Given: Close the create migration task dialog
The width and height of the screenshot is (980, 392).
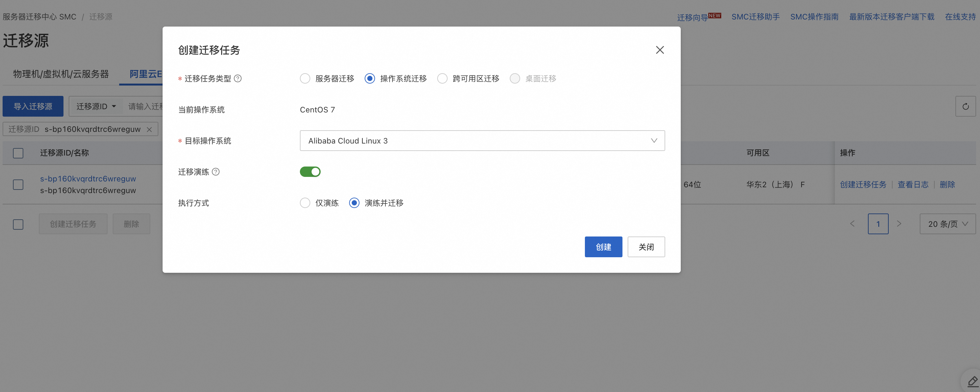Looking at the screenshot, I should point(660,50).
